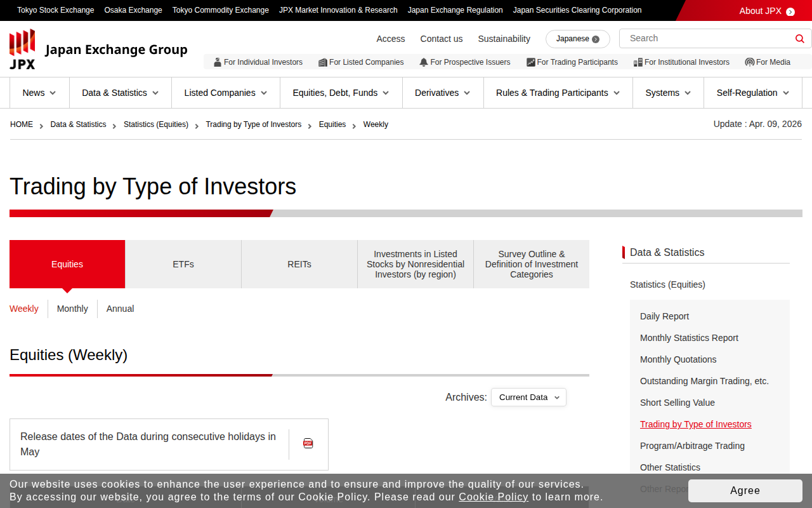Viewport: 812px width, 508px height.
Task: Switch to the Annual sub-tab
Action: [x=120, y=309]
